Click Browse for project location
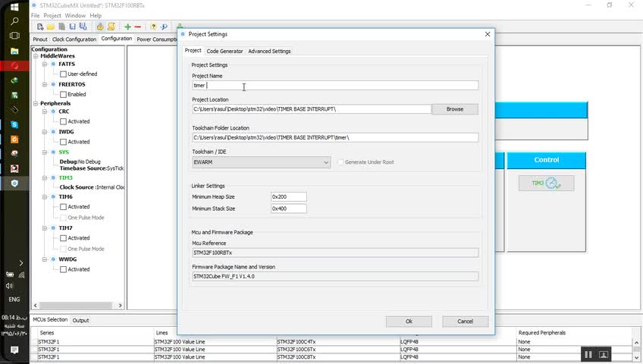643x364 pixels. pyautogui.click(x=455, y=109)
